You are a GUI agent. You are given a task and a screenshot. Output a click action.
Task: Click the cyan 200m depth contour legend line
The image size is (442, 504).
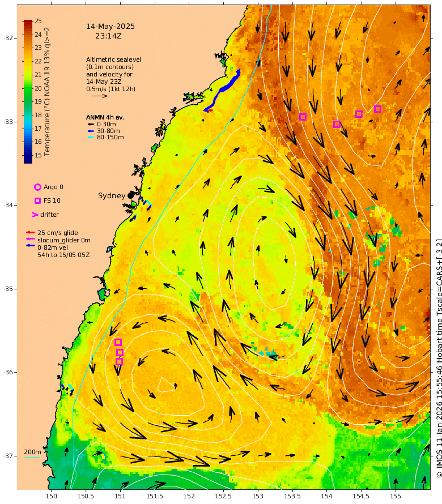(32, 457)
